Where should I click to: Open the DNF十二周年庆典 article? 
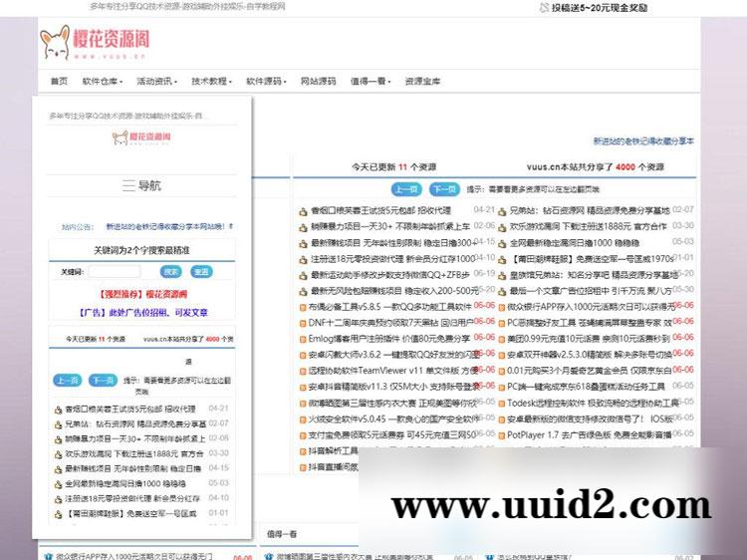(390, 323)
